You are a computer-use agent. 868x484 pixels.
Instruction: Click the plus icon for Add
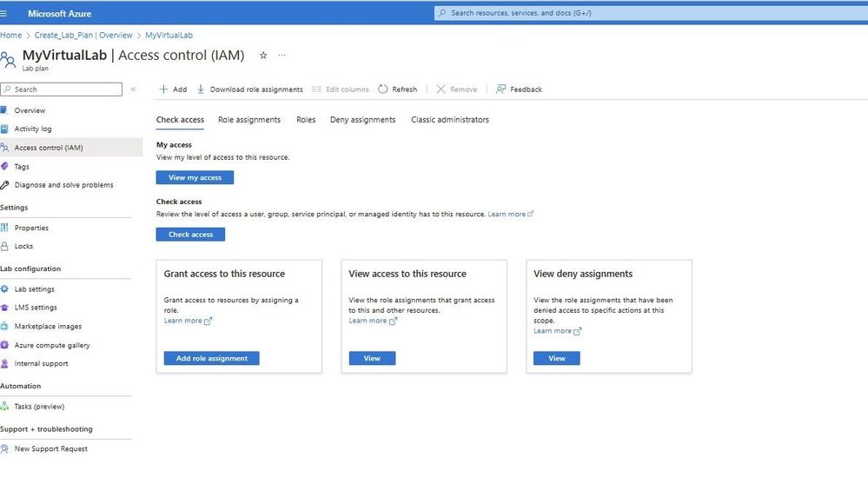click(163, 90)
